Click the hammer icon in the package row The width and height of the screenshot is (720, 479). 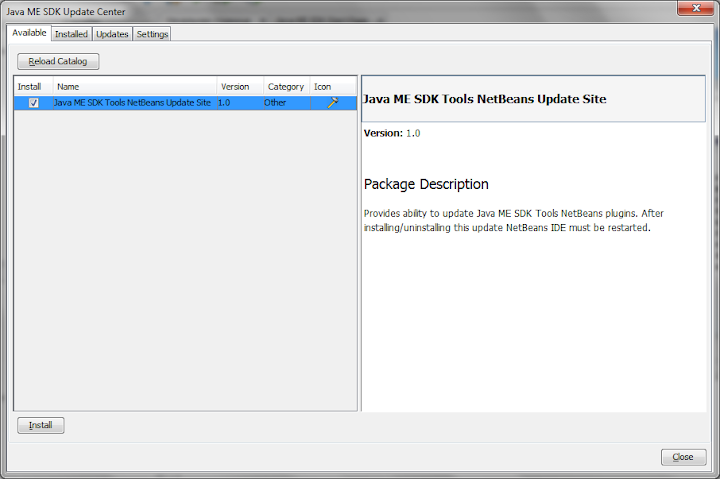[332, 103]
